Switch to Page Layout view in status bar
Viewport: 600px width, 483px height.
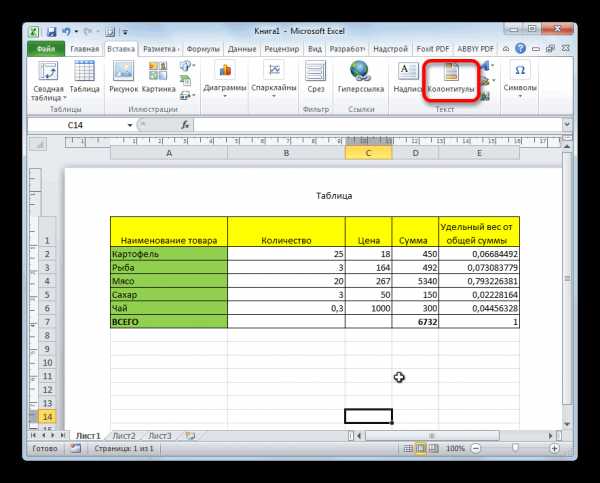(421, 448)
